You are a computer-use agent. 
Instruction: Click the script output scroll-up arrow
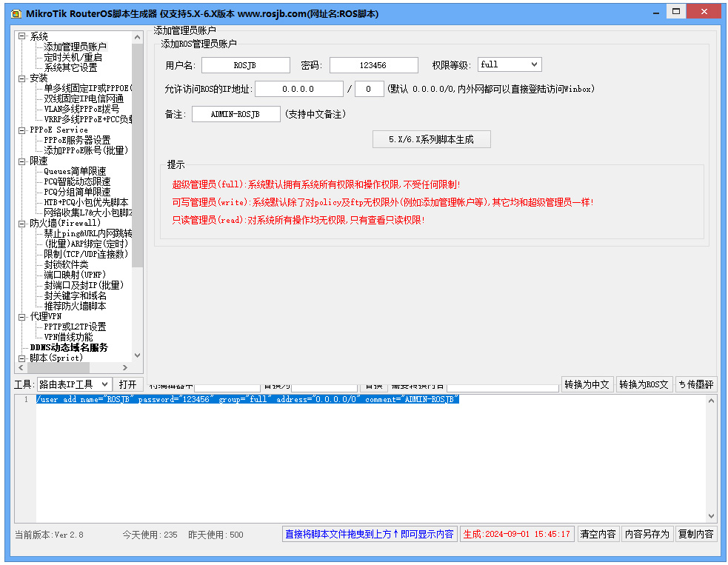pos(711,400)
